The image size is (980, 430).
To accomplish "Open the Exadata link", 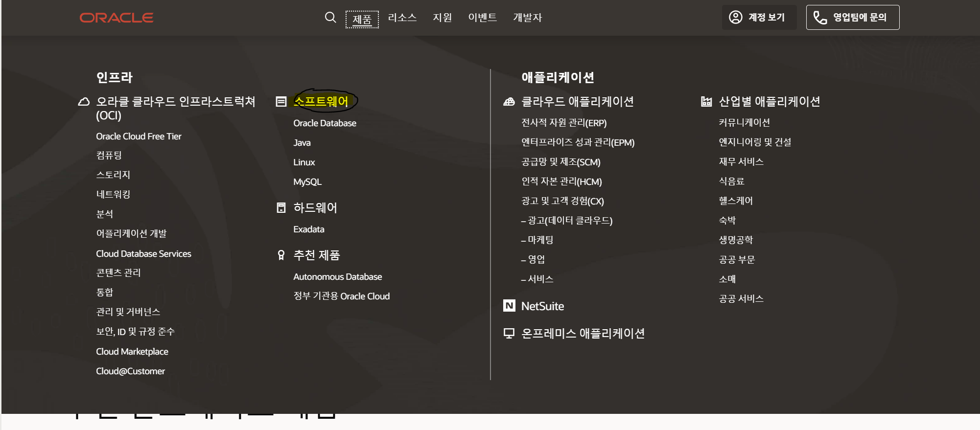I will (x=309, y=229).
